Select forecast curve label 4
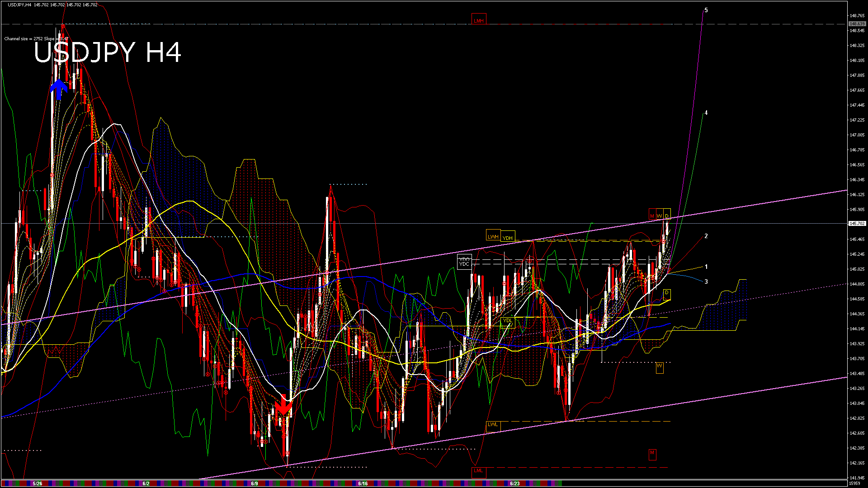This screenshot has height=488, width=868. (x=706, y=113)
